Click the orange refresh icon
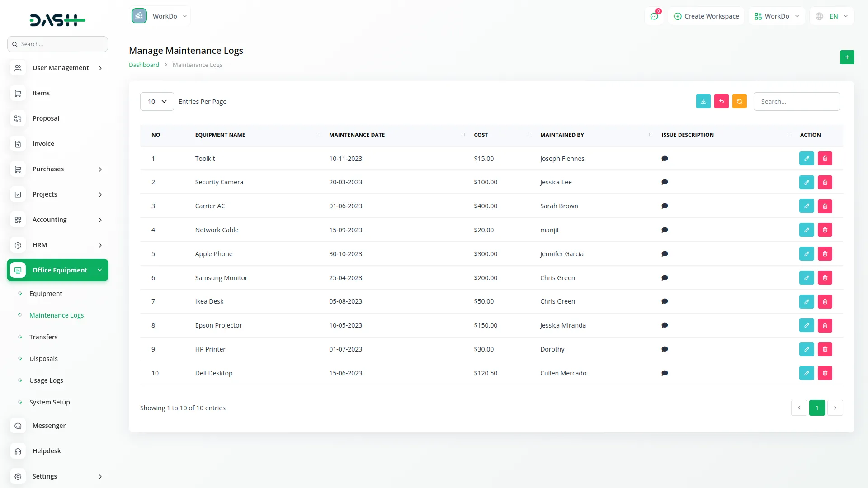 pyautogui.click(x=739, y=102)
